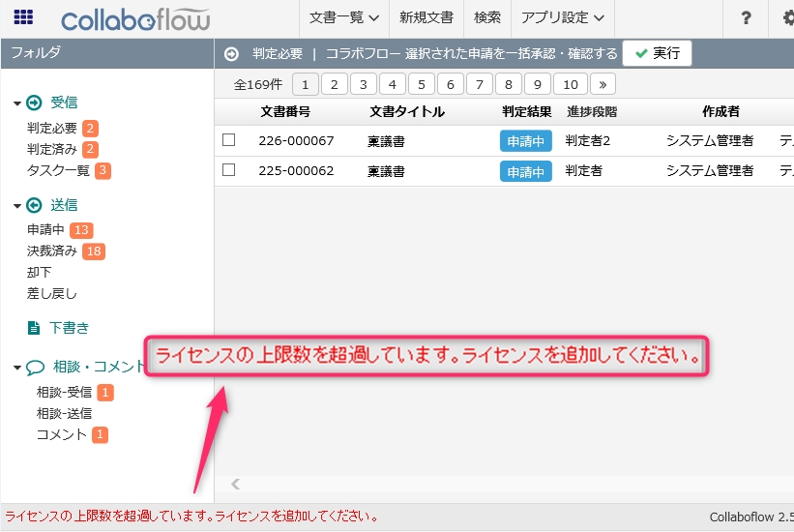
Task: Click 申請中 status badge for 225-000062
Action: (x=525, y=172)
